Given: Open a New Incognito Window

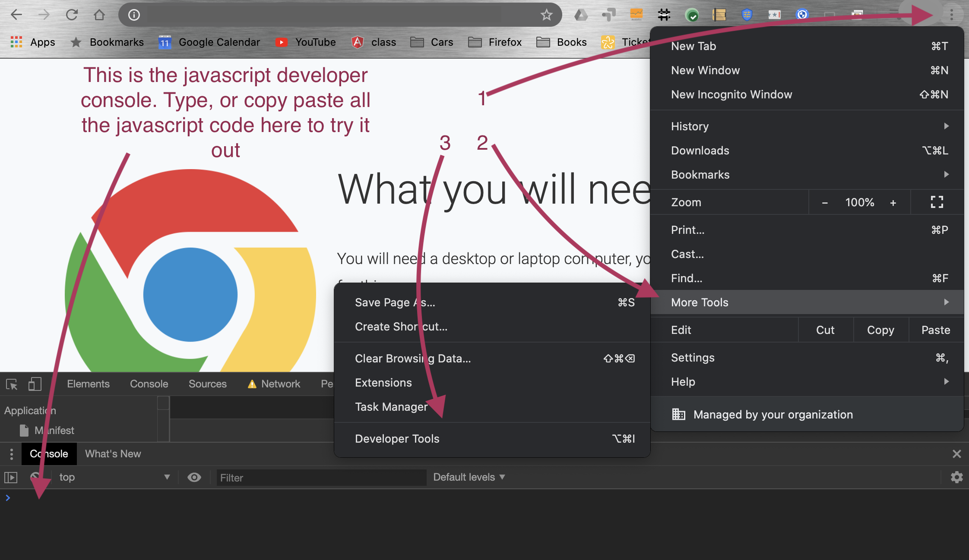Looking at the screenshot, I should [x=807, y=94].
